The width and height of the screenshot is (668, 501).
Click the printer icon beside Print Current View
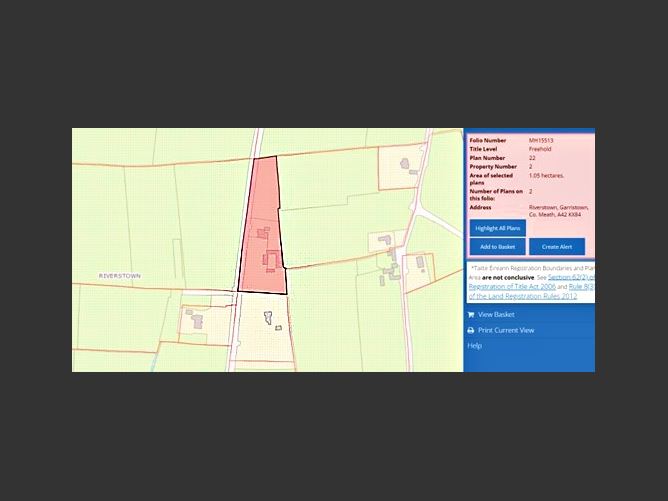click(471, 330)
